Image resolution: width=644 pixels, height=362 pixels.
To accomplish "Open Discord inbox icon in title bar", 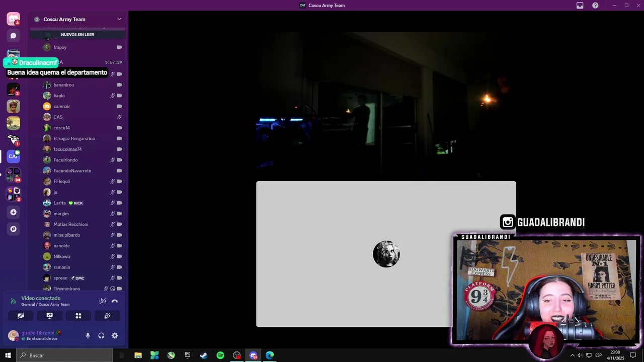I will pyautogui.click(x=580, y=6).
